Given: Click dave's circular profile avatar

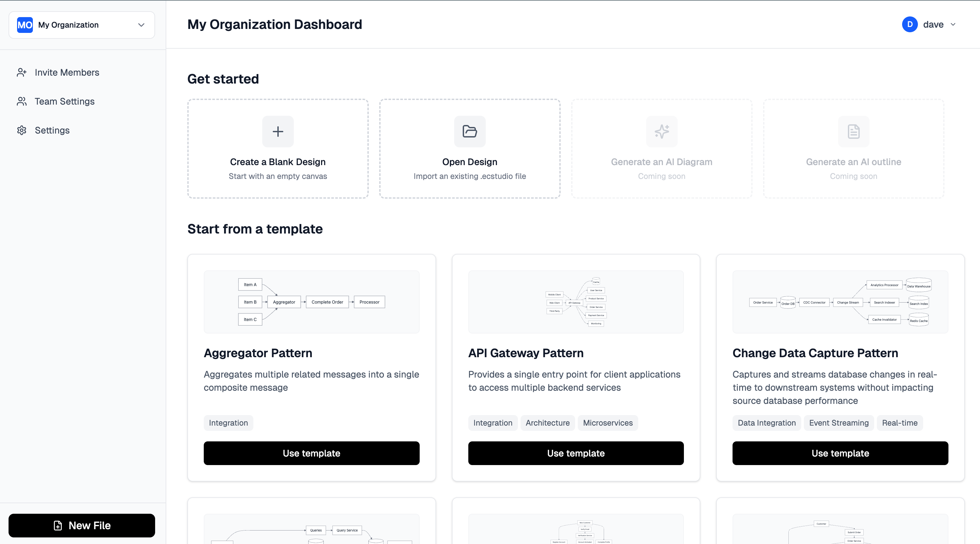Looking at the screenshot, I should tap(910, 24).
